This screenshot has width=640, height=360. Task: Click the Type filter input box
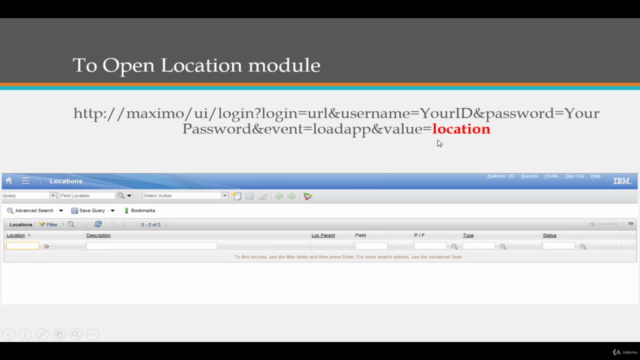pyautogui.click(x=479, y=246)
